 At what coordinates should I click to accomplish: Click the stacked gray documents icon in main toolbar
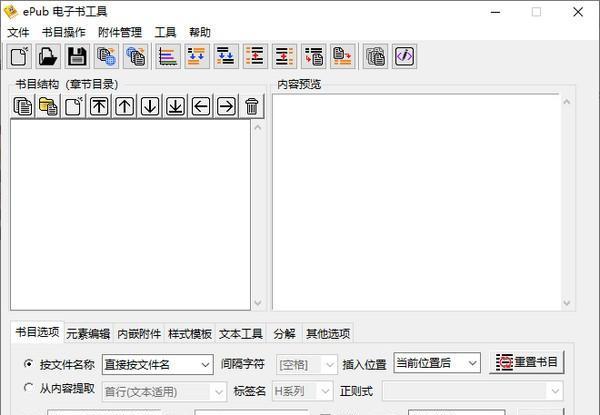point(375,56)
